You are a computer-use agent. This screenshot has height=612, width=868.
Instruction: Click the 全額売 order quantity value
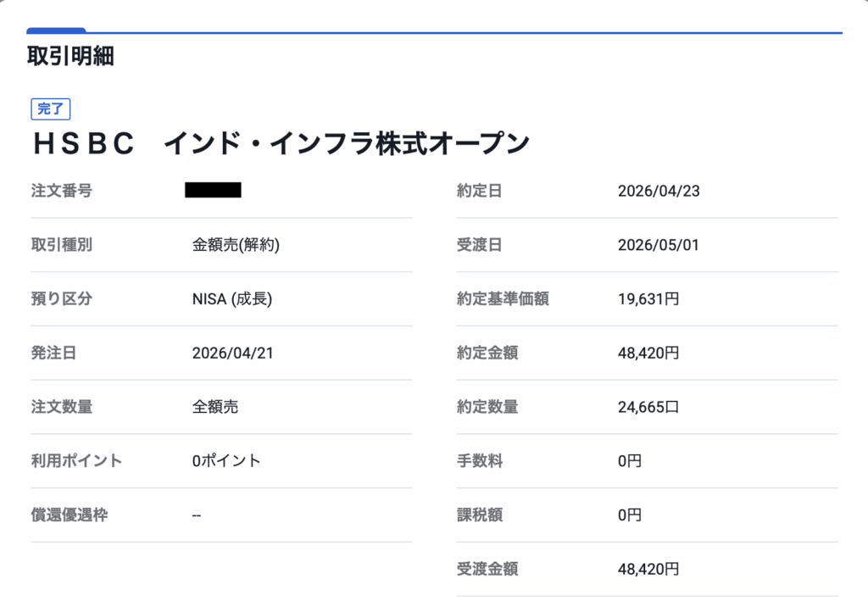pyautogui.click(x=215, y=407)
